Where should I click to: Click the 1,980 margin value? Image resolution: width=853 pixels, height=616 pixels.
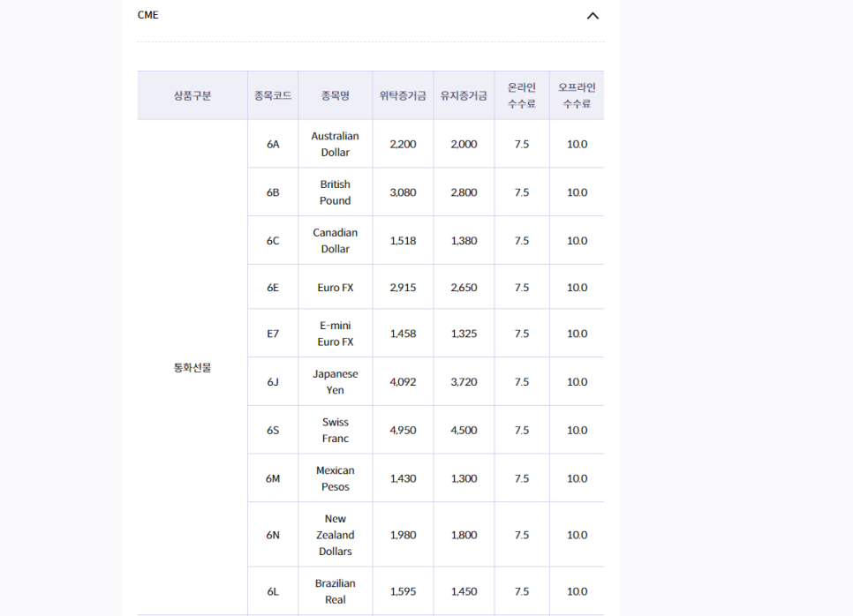click(404, 536)
